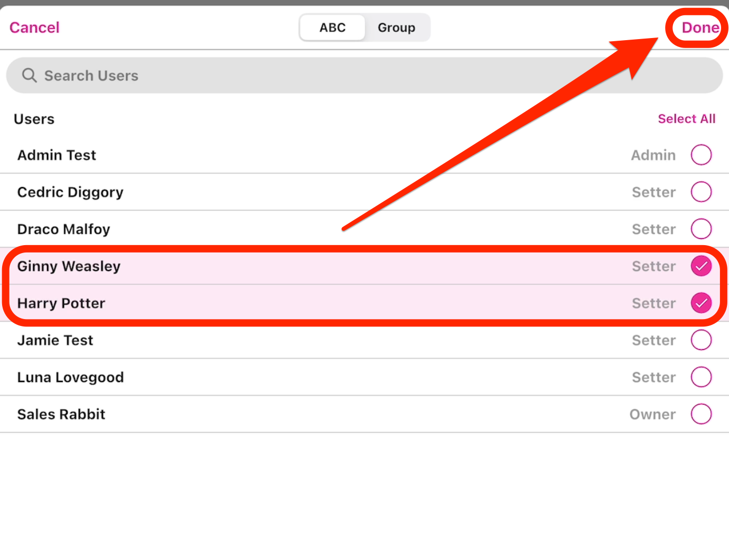The width and height of the screenshot is (729, 560).
Task: Toggle Draco Malfoy selection circle
Action: [701, 229]
